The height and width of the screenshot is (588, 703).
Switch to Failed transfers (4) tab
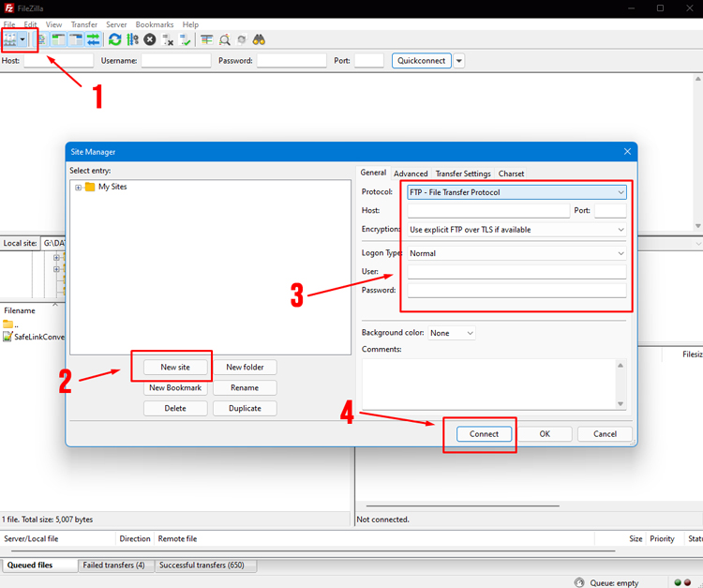113,565
